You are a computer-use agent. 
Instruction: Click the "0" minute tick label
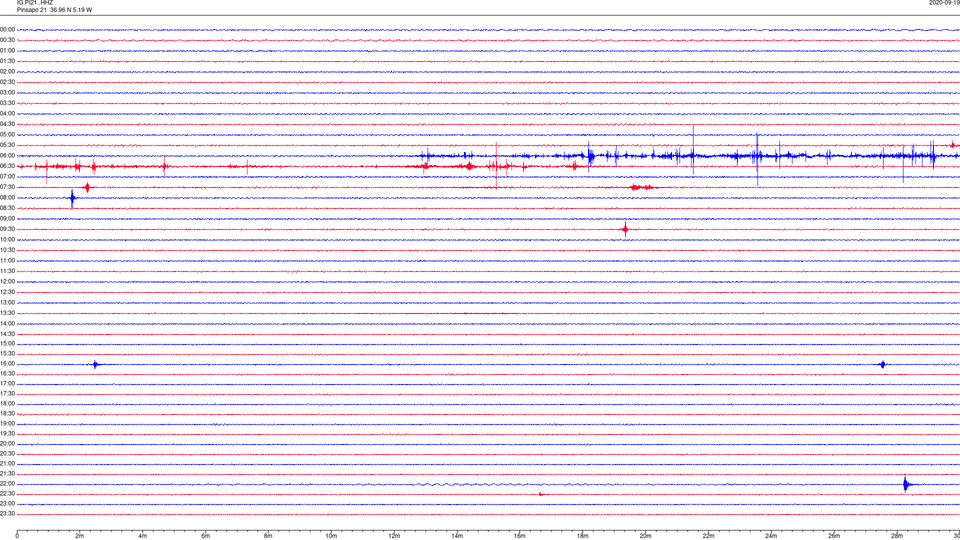pos(17,536)
